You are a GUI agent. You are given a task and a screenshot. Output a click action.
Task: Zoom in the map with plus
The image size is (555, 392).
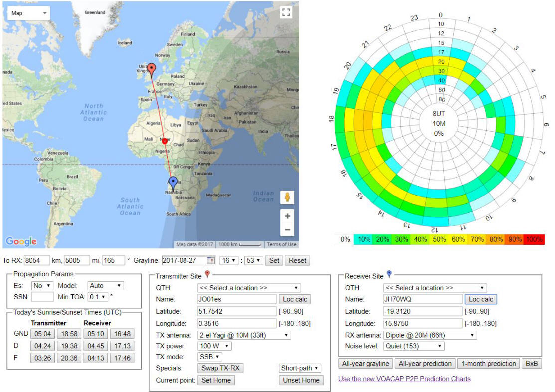pos(287,216)
